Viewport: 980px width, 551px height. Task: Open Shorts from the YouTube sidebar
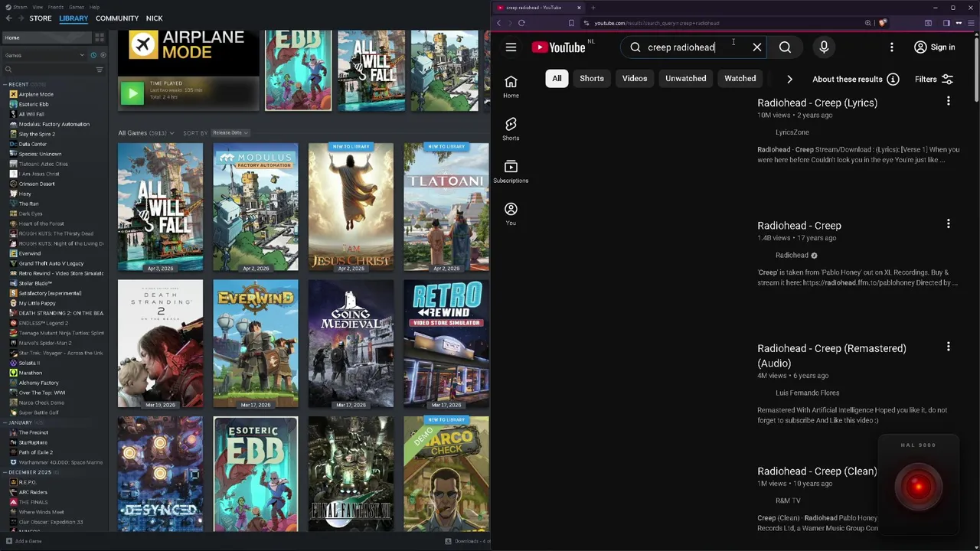(x=511, y=129)
